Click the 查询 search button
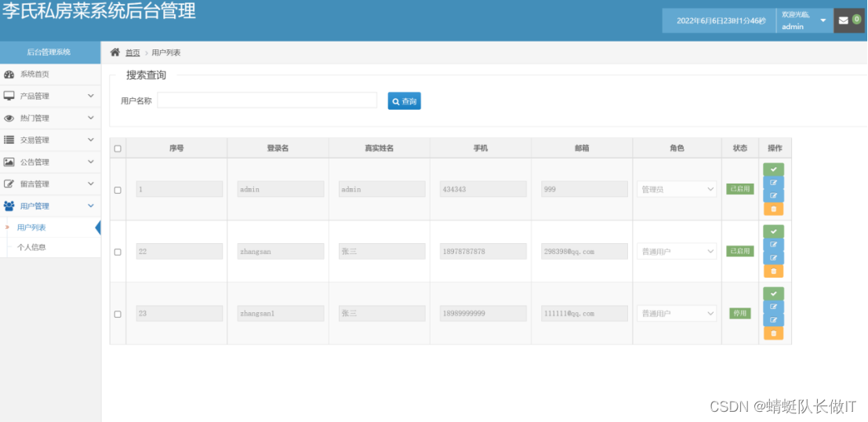Viewport: 868px width, 422px height. pos(404,100)
